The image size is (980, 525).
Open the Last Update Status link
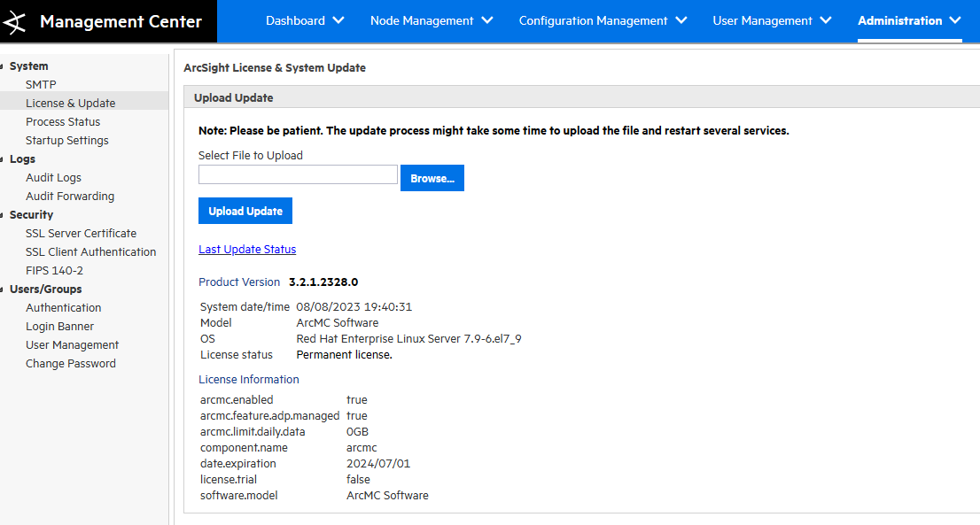coord(247,249)
